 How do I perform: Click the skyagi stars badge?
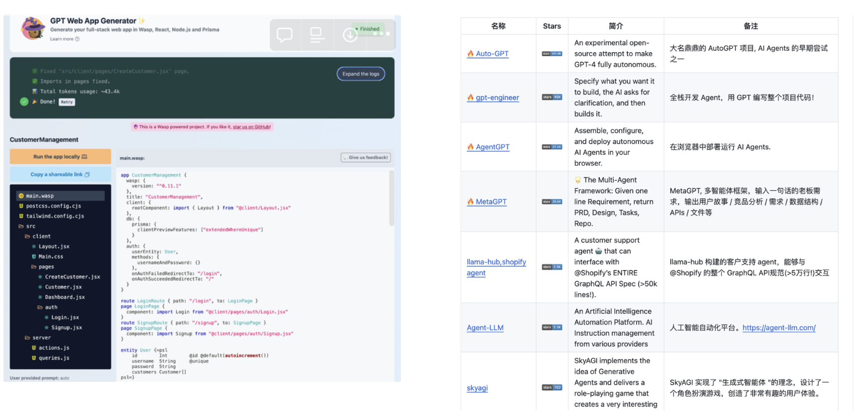(552, 388)
